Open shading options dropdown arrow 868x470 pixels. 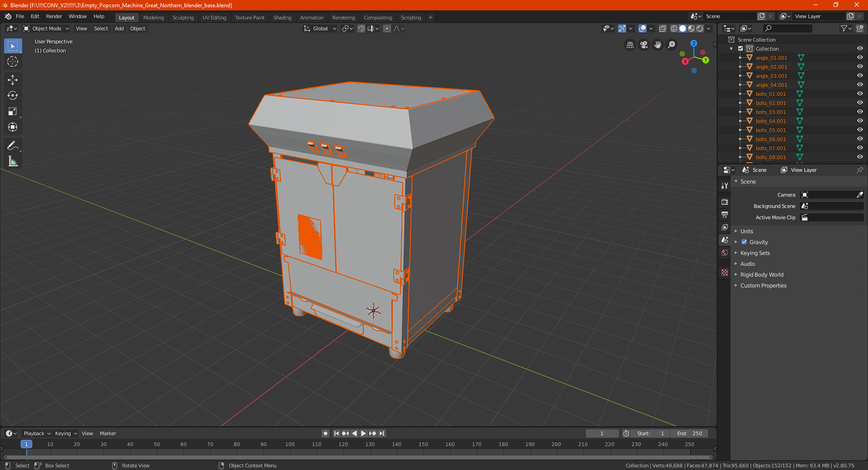709,28
